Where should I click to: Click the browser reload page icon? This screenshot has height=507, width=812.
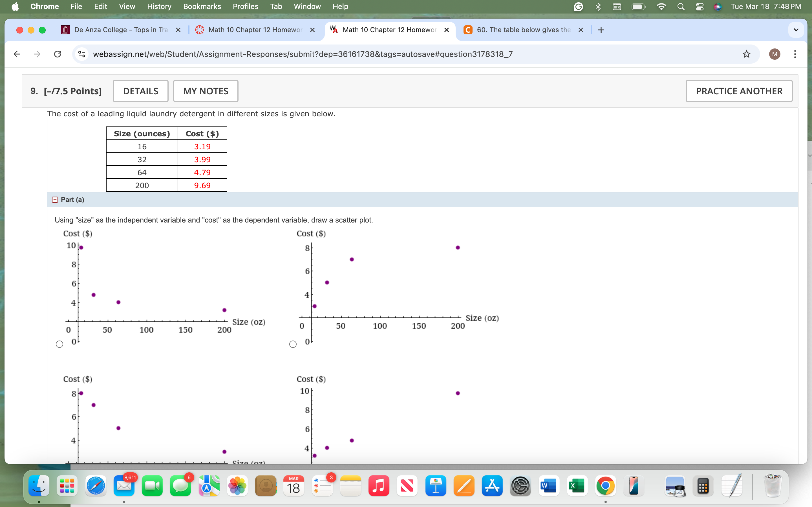pos(58,54)
